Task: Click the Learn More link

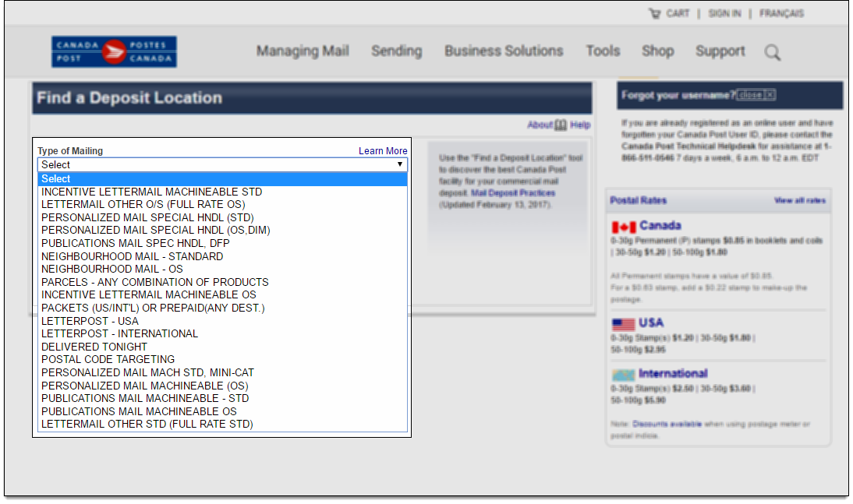Action: coord(383,151)
